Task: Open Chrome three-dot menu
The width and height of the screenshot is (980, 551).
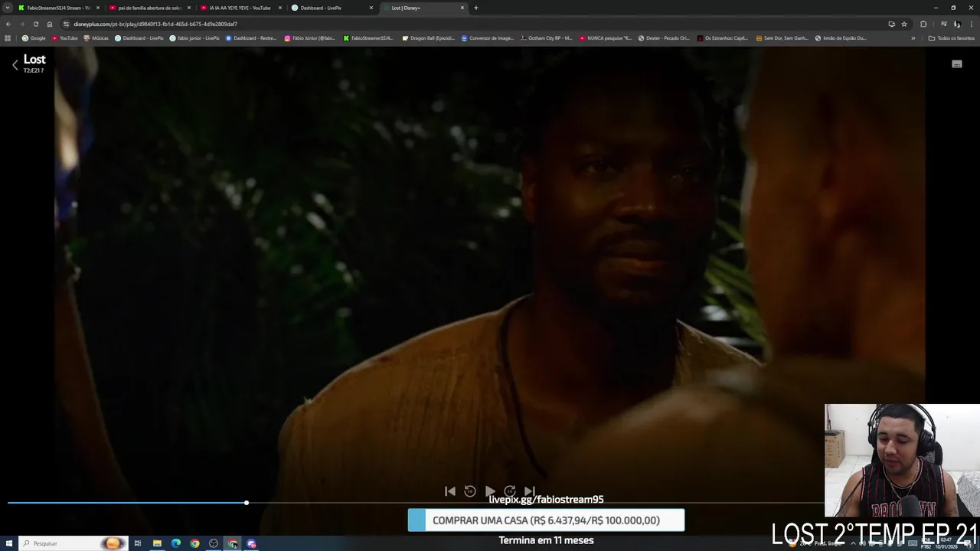Action: pyautogui.click(x=972, y=24)
